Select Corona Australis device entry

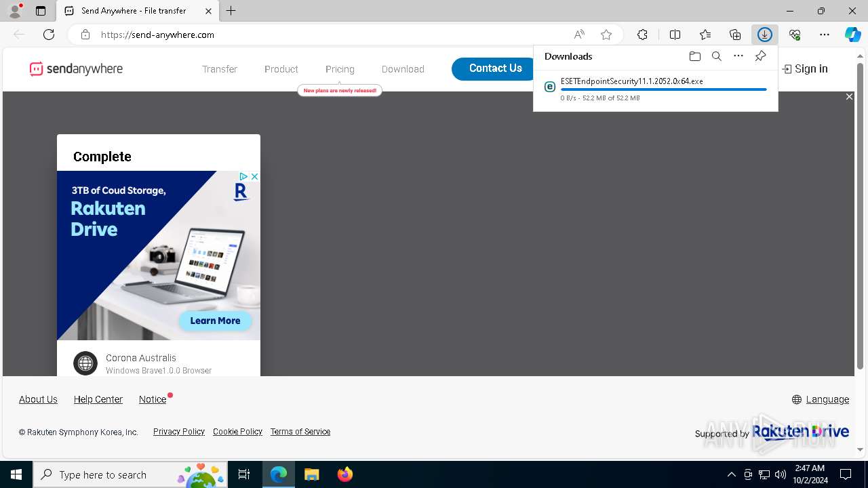click(x=159, y=363)
